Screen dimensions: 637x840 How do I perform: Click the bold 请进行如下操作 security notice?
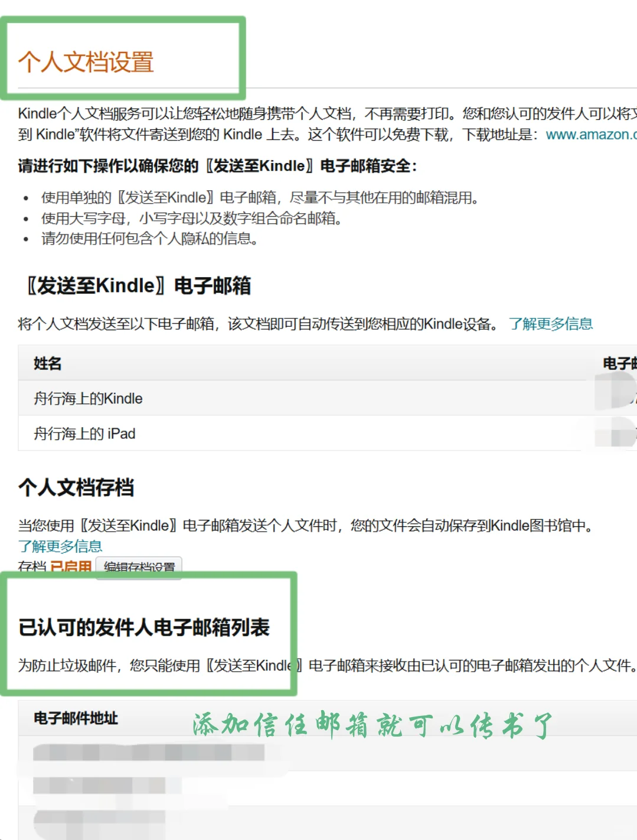click(217, 166)
